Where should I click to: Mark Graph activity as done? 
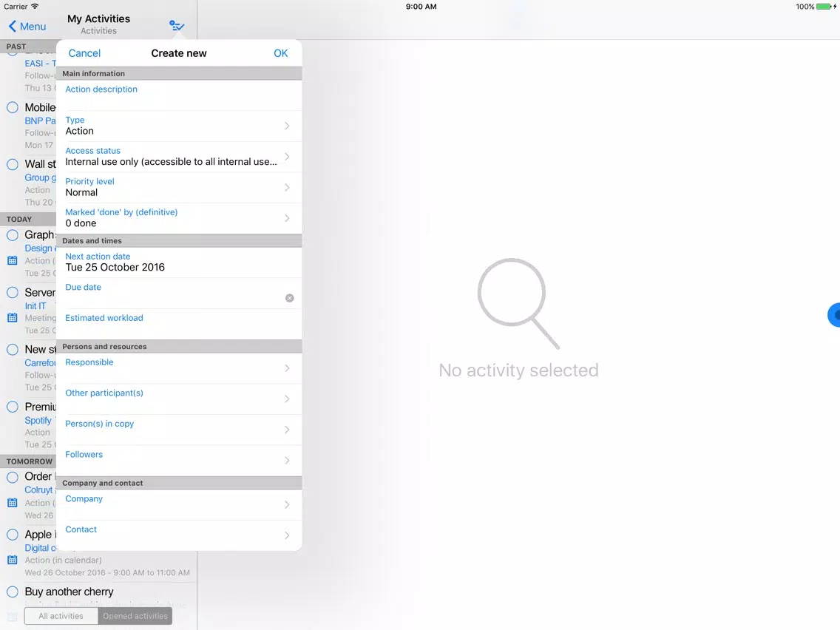13,234
